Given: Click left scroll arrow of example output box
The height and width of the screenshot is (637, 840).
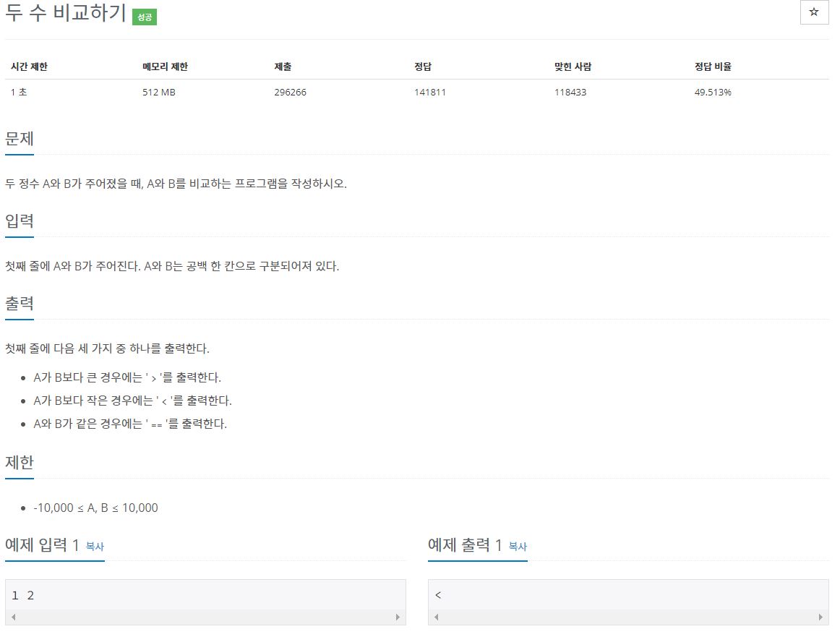Looking at the screenshot, I should (x=437, y=617).
